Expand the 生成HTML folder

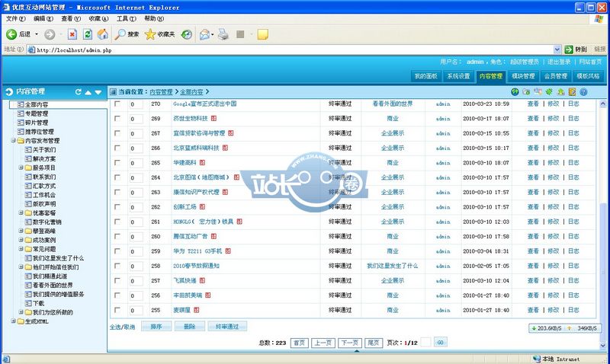13,321
